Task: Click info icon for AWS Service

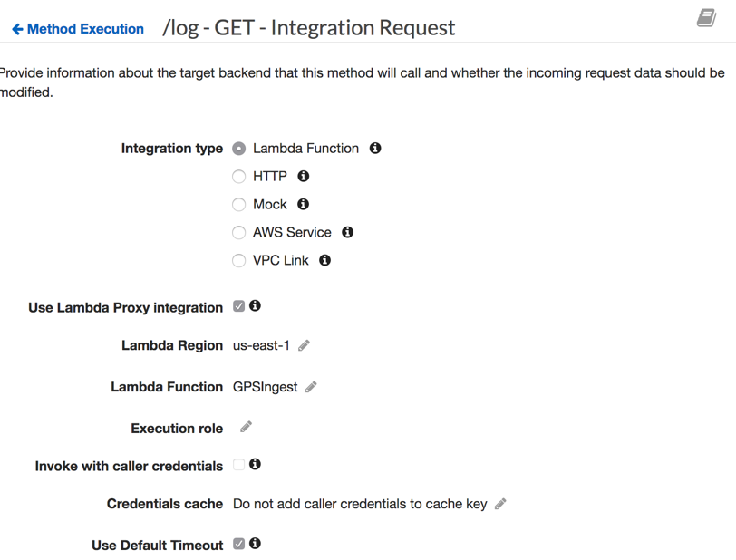Action: 347,232
